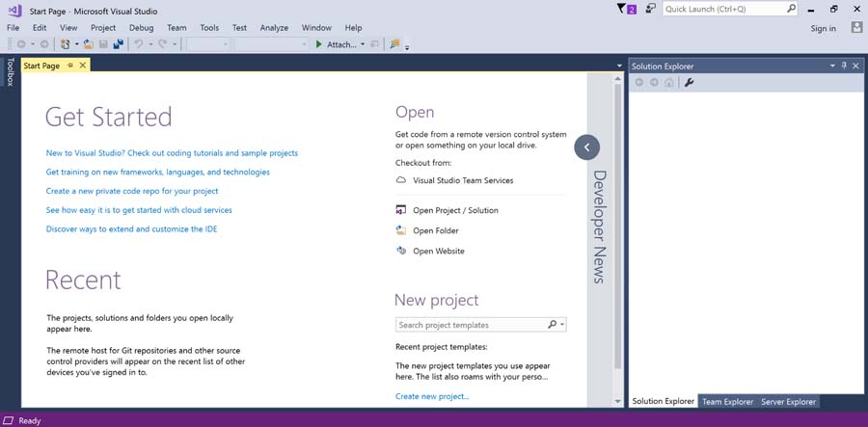This screenshot has height=427, width=868.
Task: Click the new project toolbar icon
Action: coord(66,44)
